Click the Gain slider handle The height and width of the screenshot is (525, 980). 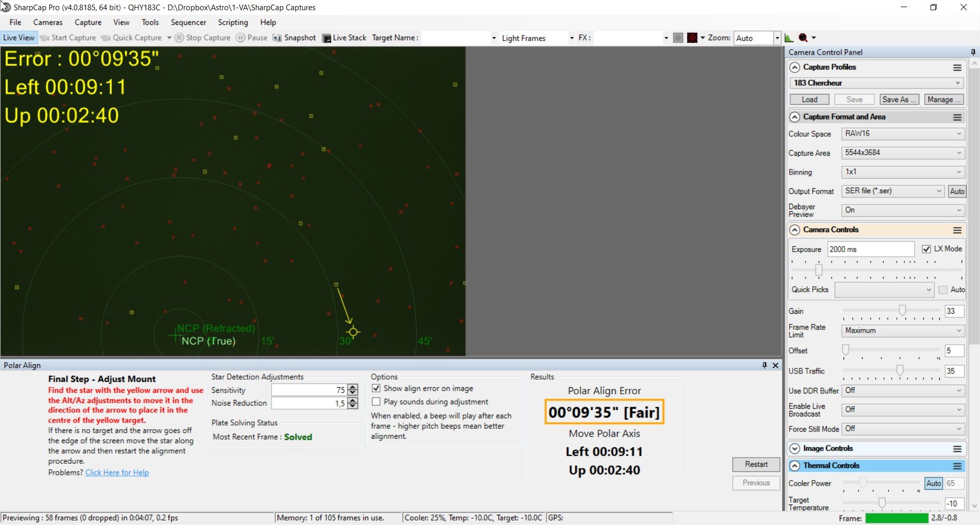coord(902,310)
